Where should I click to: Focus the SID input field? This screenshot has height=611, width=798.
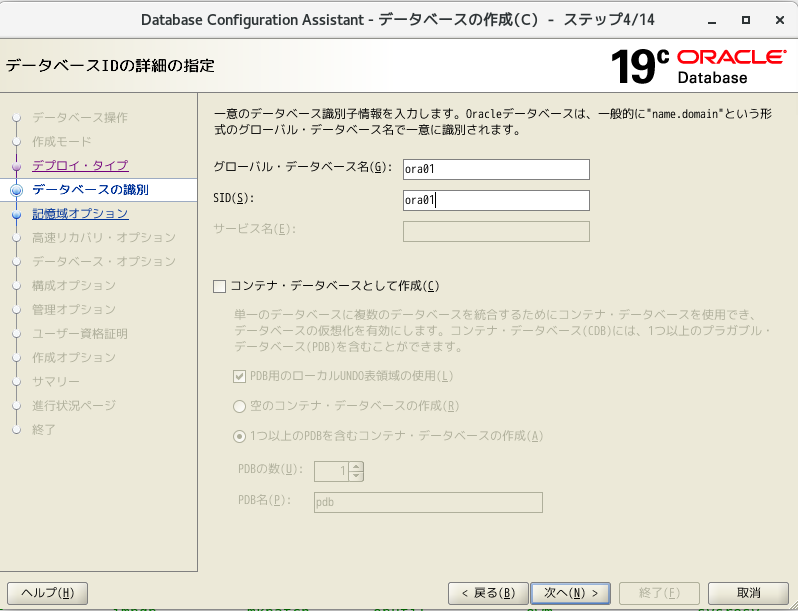(496, 200)
